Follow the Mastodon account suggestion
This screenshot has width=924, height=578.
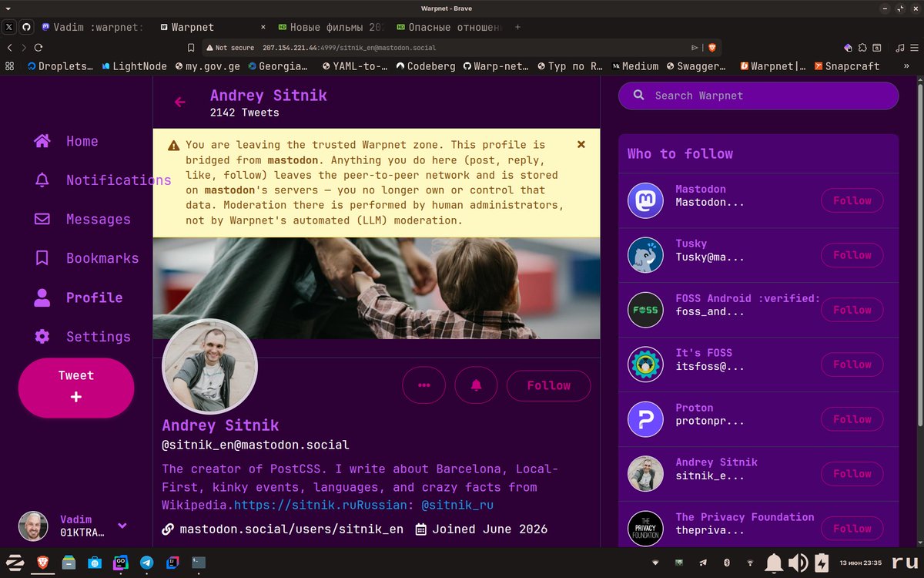pos(852,200)
